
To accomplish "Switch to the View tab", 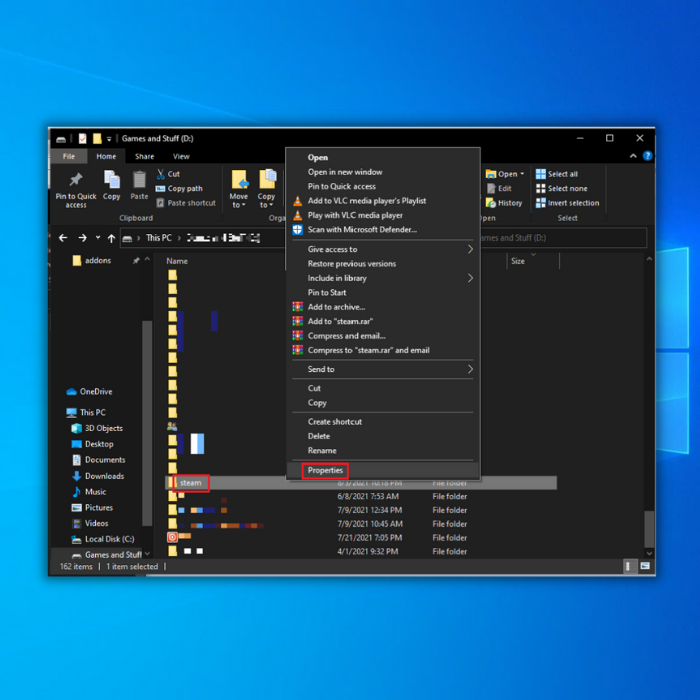I will [181, 156].
